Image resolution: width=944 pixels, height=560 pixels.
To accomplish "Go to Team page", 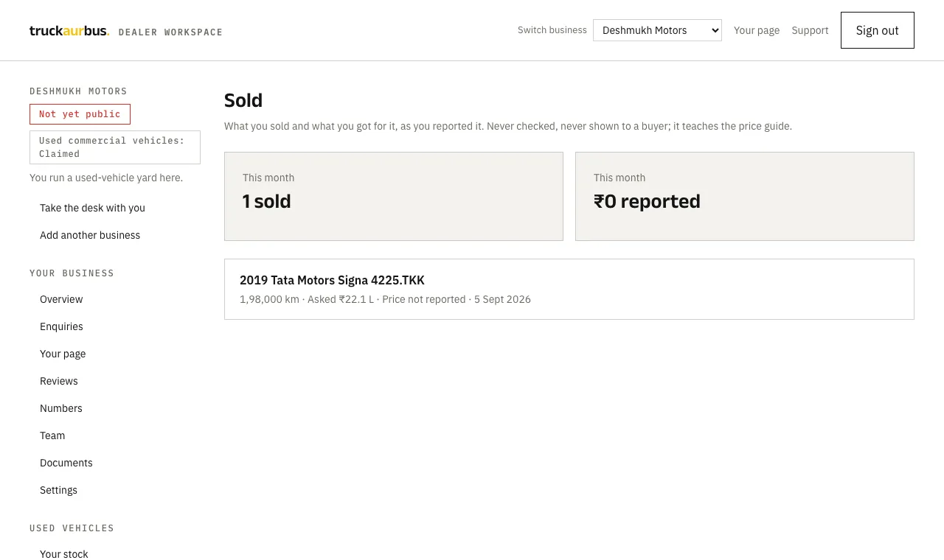I will (x=52, y=435).
